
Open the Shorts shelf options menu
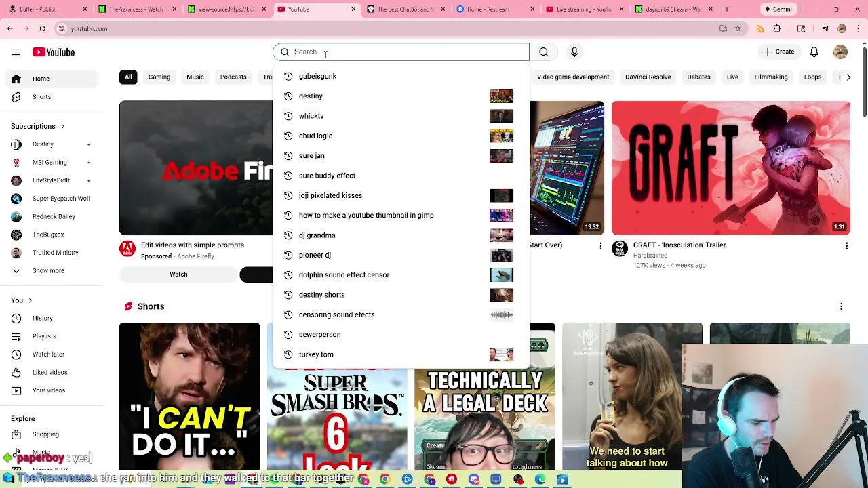pos(842,306)
